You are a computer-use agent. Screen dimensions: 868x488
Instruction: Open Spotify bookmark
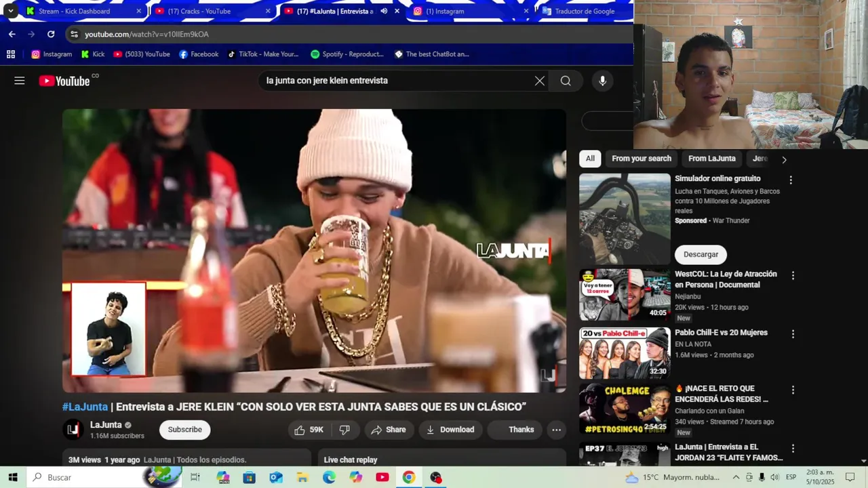click(x=347, y=54)
